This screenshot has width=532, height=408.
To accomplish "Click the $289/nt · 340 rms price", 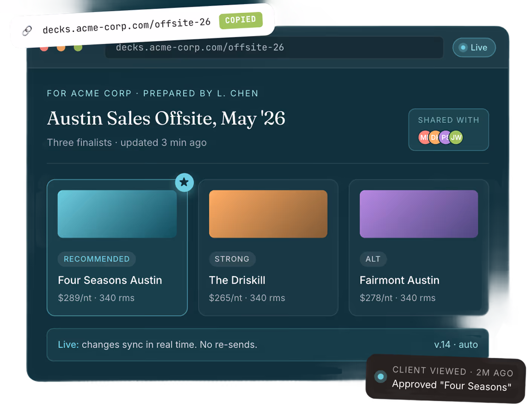I will pos(96,298).
